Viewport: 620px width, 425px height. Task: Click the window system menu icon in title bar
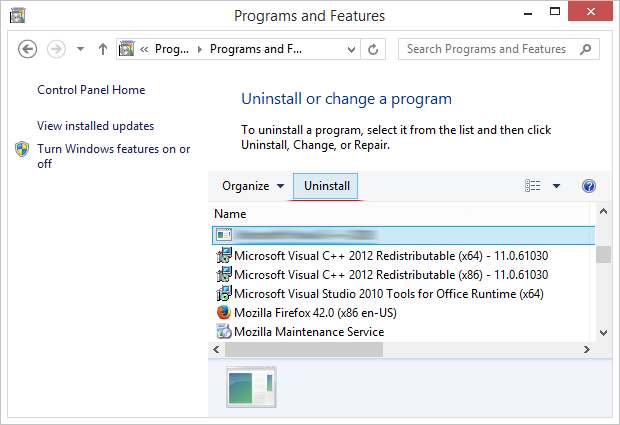point(17,16)
